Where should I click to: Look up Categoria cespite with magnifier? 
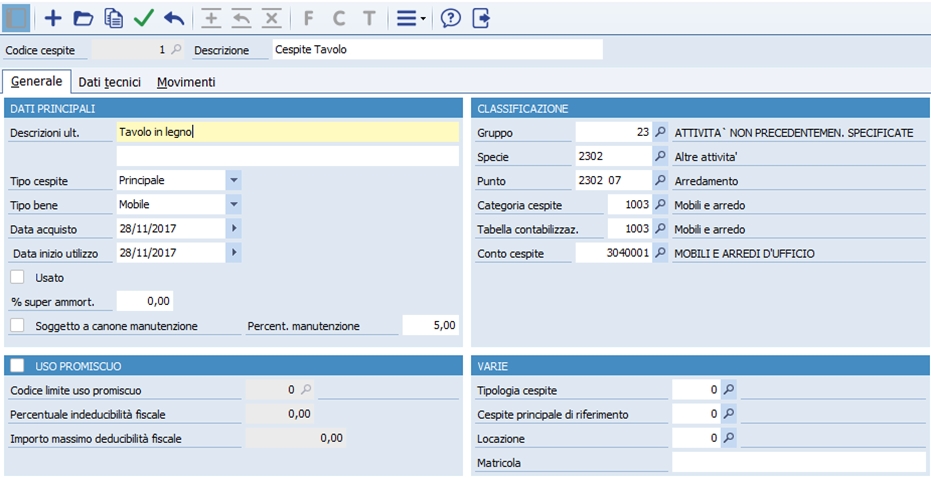pos(660,205)
